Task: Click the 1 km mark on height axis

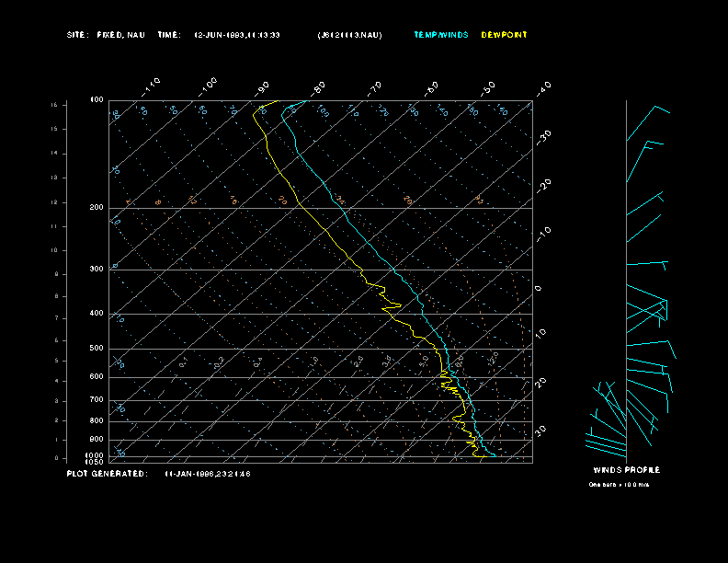Action: point(57,440)
